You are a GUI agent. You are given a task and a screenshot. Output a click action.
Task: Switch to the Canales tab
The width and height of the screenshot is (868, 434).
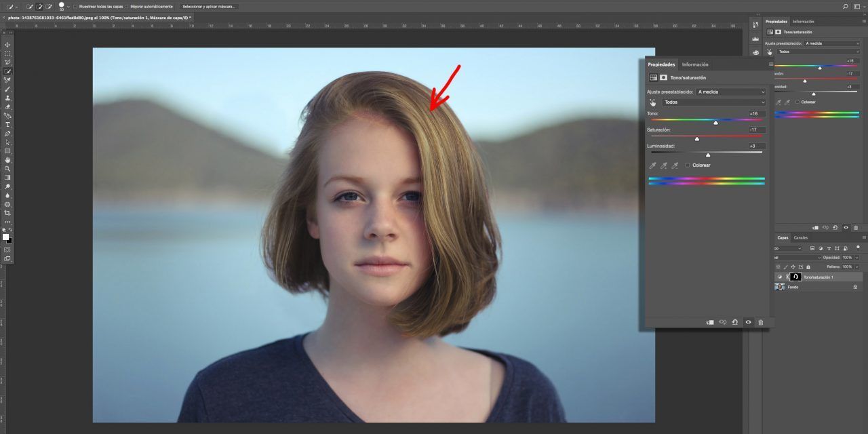click(x=800, y=237)
